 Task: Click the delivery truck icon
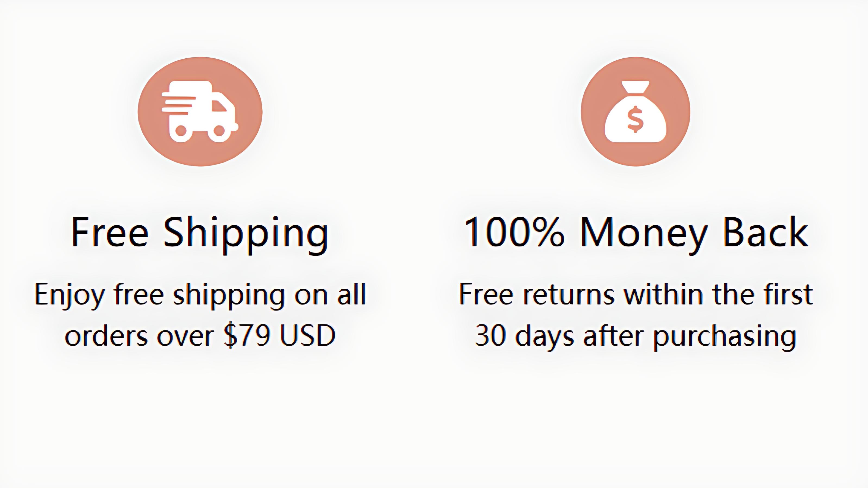pos(200,112)
